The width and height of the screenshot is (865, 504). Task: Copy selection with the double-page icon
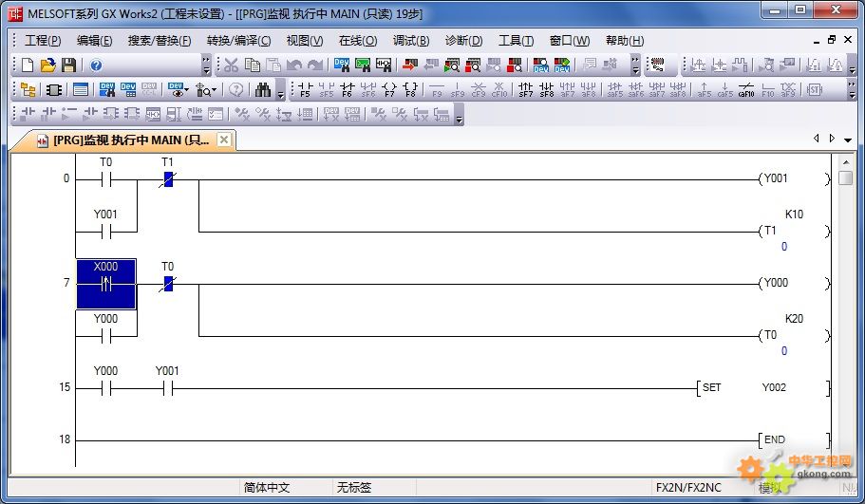pyautogui.click(x=253, y=65)
